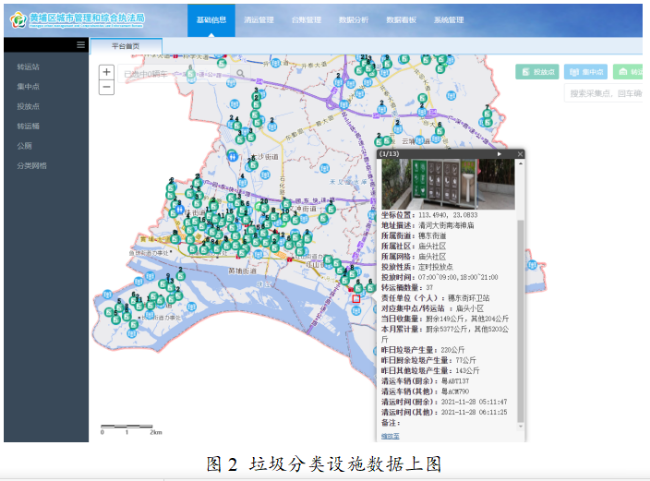Viewport: 650px width, 481px height.
Task: Toggle the blue 集中点 layer button
Action: (585, 72)
